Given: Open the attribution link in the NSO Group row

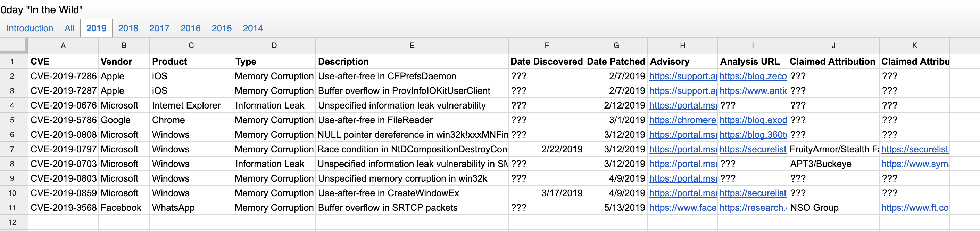Looking at the screenshot, I should coord(915,208).
